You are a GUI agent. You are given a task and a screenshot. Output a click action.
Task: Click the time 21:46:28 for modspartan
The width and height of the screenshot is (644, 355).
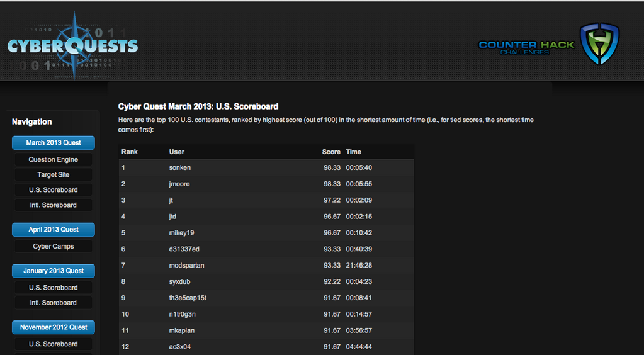(x=359, y=266)
